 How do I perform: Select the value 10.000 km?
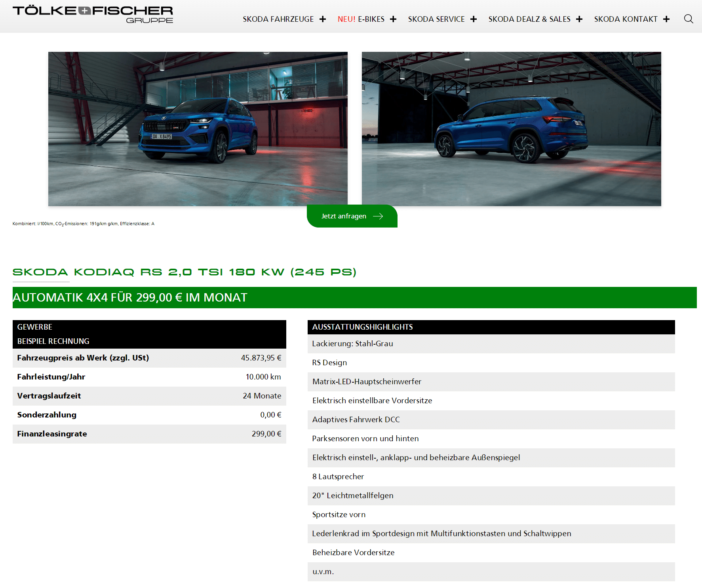[x=263, y=377]
